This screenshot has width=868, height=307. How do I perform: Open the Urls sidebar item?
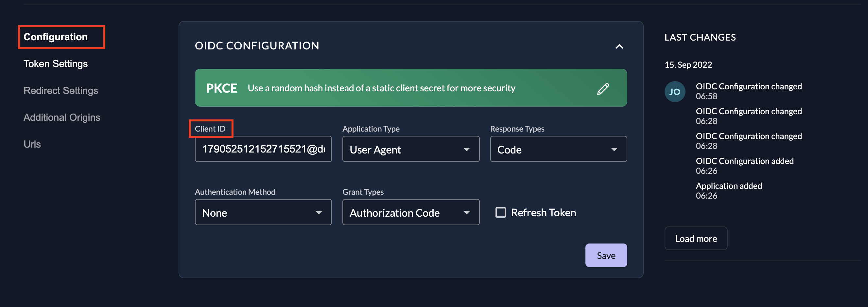pyautogui.click(x=32, y=144)
